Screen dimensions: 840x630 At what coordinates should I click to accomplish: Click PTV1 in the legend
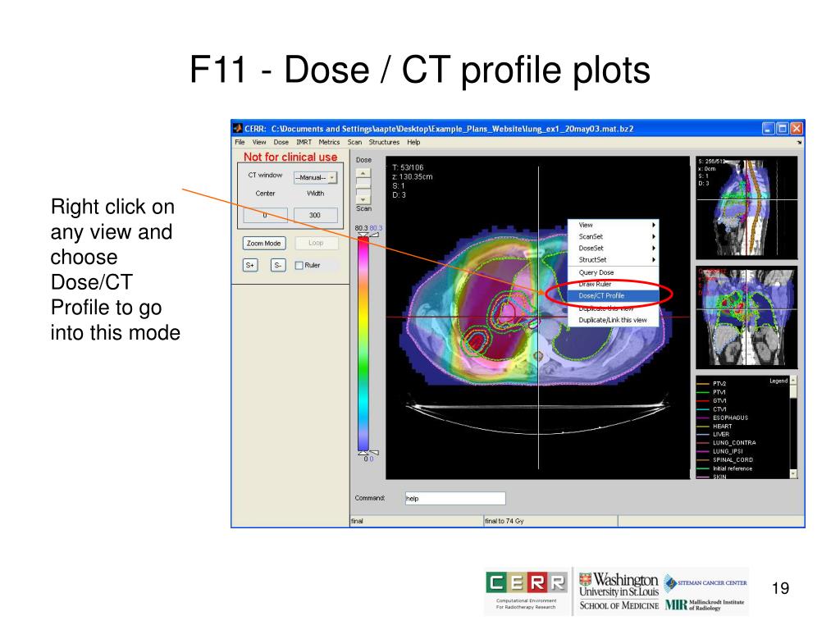click(719, 393)
